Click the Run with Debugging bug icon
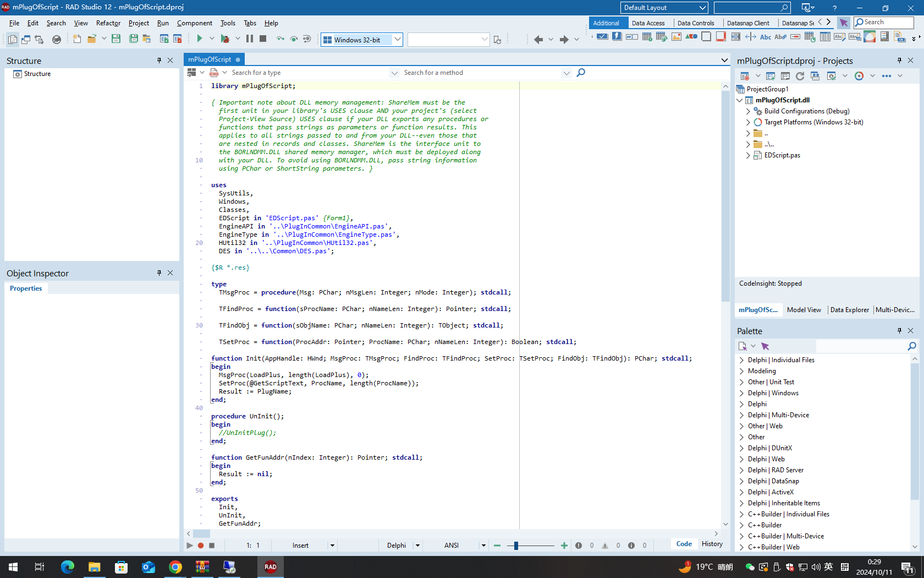This screenshot has width=924, height=578. point(225,39)
